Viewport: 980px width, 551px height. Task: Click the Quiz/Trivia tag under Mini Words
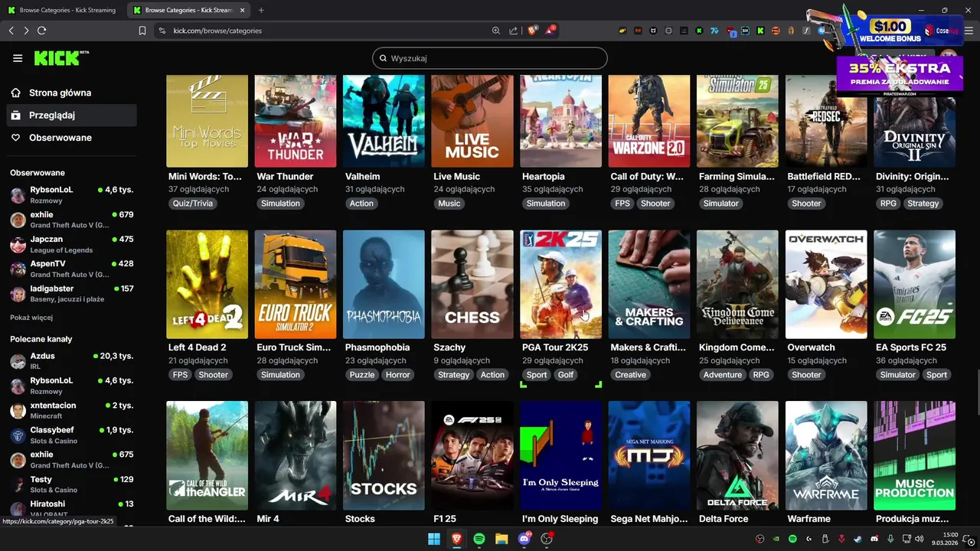(x=193, y=204)
